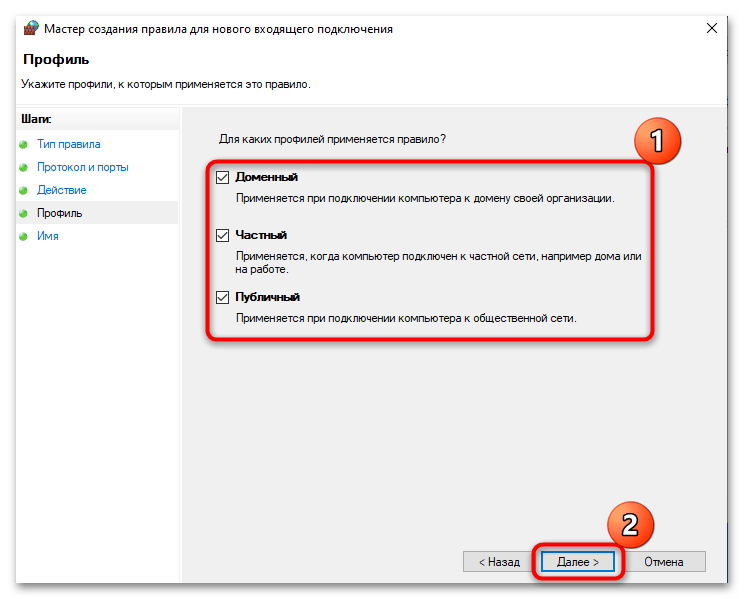Go to the Действие step

62,190
